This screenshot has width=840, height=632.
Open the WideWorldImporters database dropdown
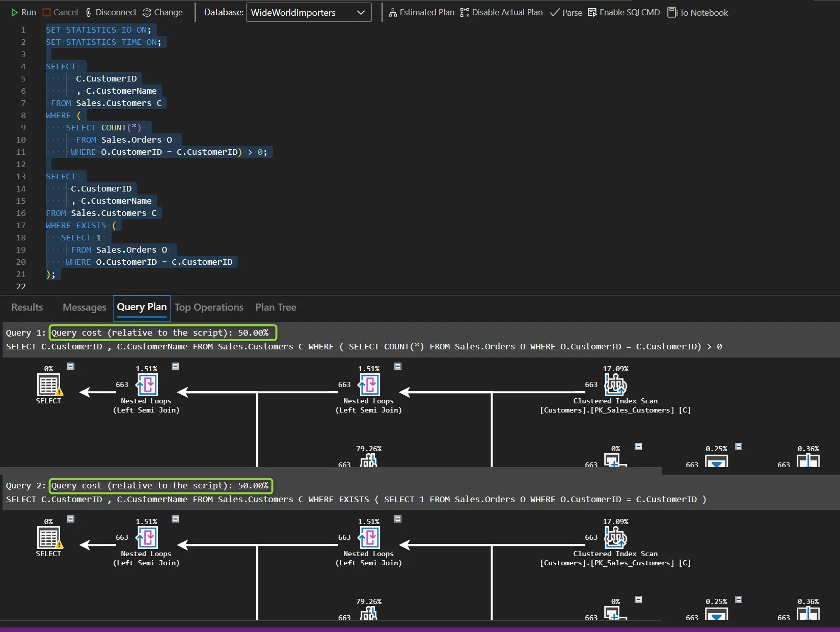tap(308, 12)
